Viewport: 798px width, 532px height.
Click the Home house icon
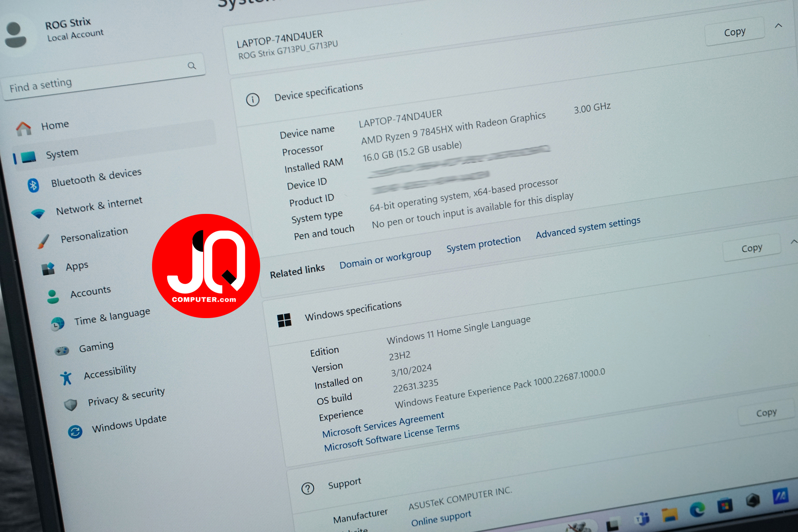pyautogui.click(x=24, y=129)
